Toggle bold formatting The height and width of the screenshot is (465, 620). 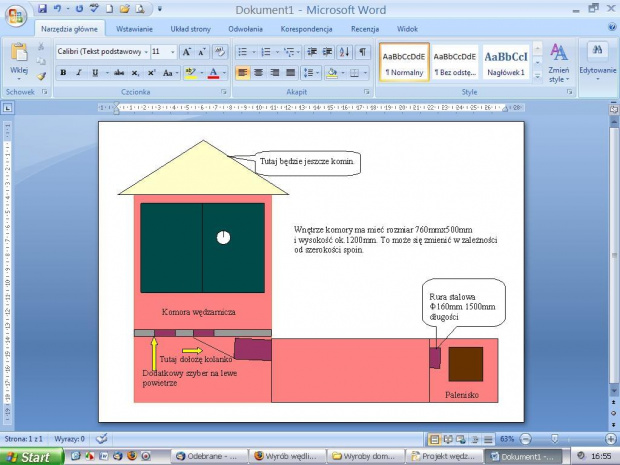click(x=63, y=73)
